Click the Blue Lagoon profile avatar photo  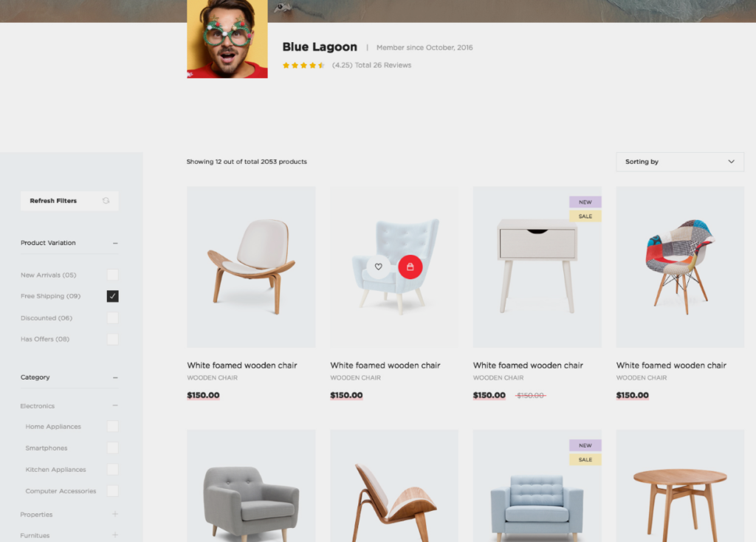(x=227, y=39)
